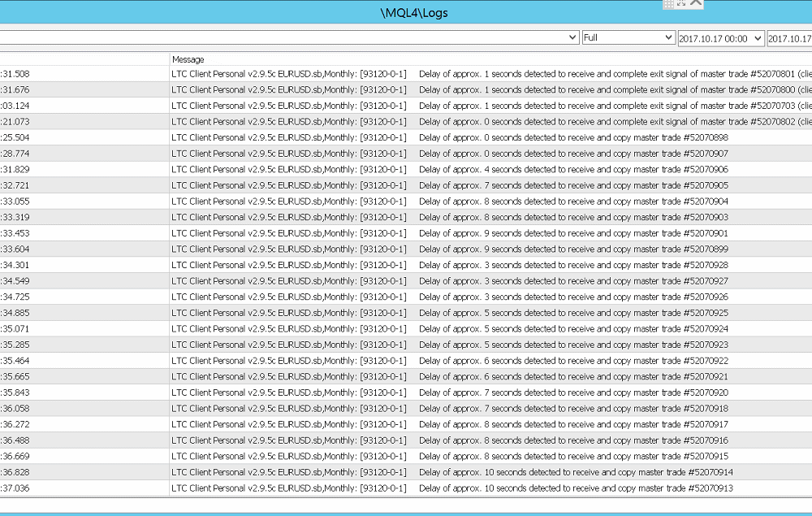812x516 pixels.
Task: Click the timestamp ending :36.058
Action: coord(15,408)
